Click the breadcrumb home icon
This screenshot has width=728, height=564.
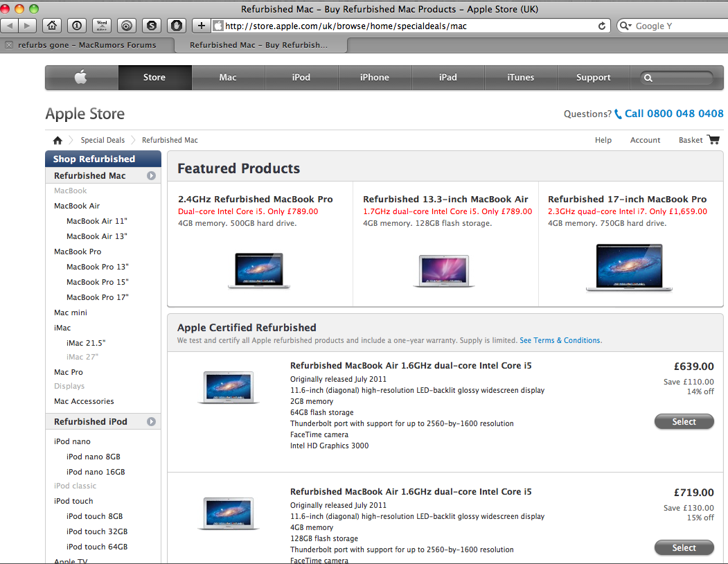[57, 140]
